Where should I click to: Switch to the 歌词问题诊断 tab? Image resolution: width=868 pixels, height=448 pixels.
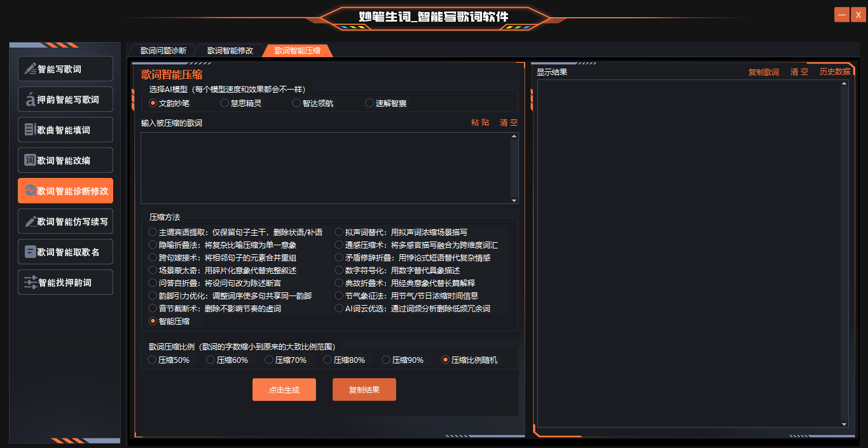163,51
